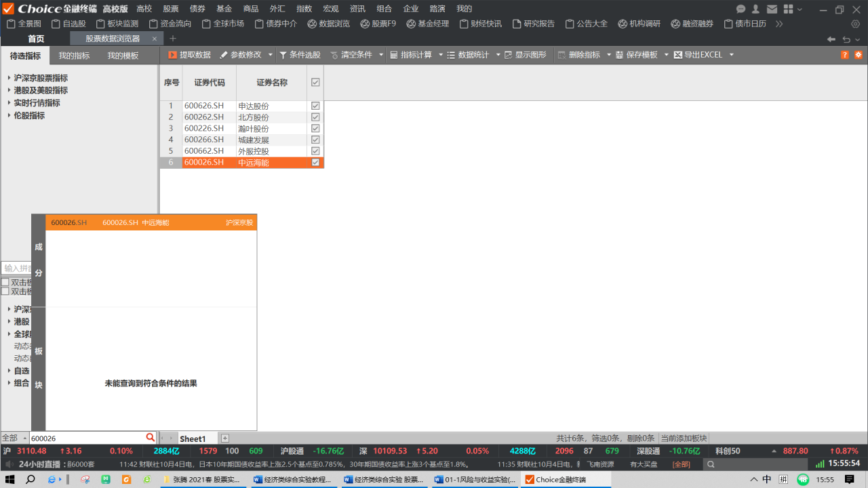Uncheck the checkbox for 申达股份
868x488 pixels.
tap(315, 106)
